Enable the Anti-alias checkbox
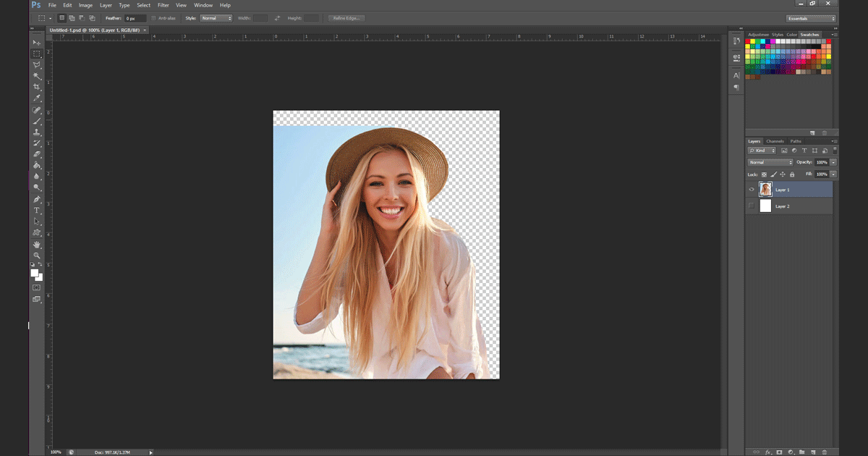This screenshot has height=456, width=868. click(153, 17)
